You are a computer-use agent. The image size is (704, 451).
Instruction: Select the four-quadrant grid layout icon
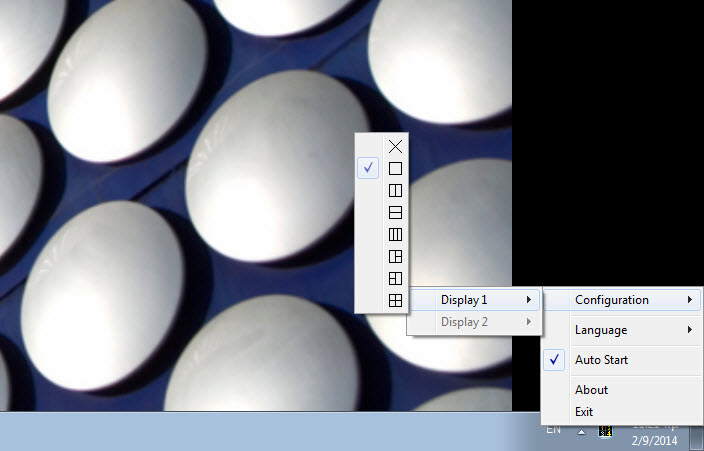[395, 301]
